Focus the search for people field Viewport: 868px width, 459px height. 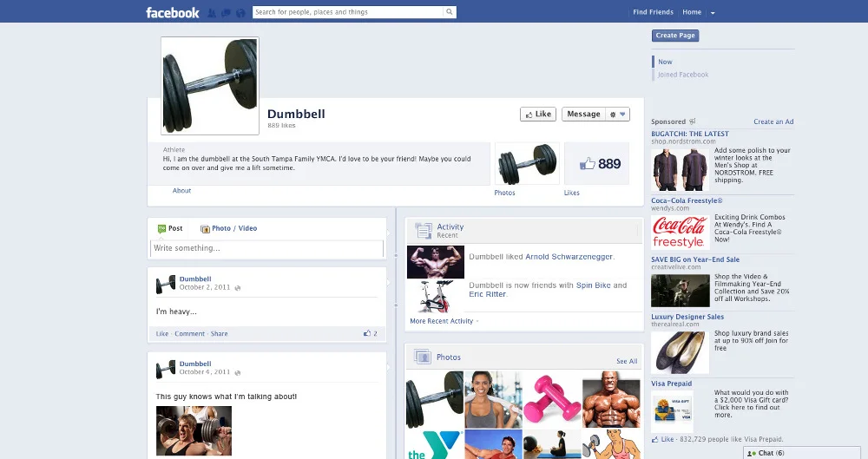pyautogui.click(x=348, y=11)
